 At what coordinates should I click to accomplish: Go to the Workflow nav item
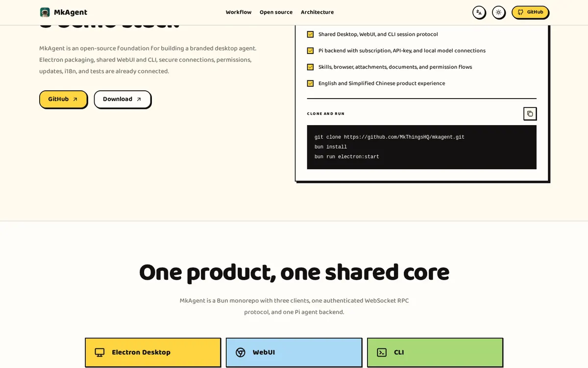[239, 12]
